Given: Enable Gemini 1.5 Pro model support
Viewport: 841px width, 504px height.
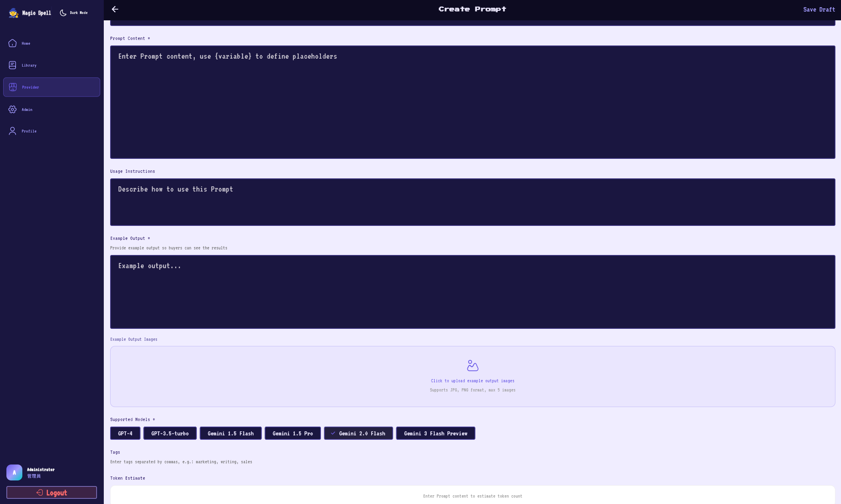Looking at the screenshot, I should pos(293,433).
